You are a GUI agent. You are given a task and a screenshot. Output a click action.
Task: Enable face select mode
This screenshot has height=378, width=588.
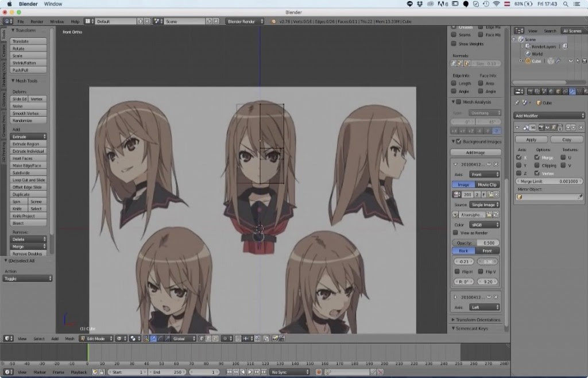pos(215,338)
